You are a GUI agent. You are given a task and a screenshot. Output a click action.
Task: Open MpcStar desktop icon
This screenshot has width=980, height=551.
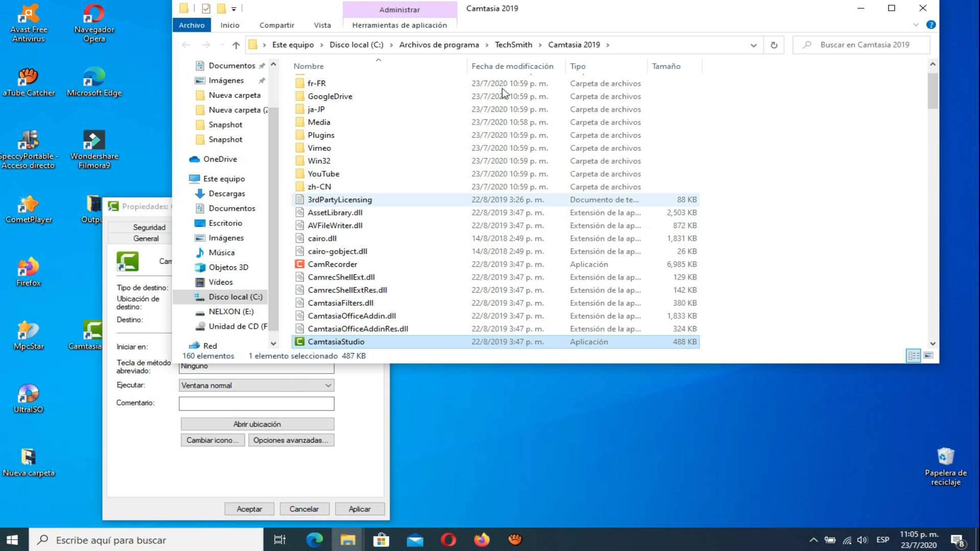point(28,336)
